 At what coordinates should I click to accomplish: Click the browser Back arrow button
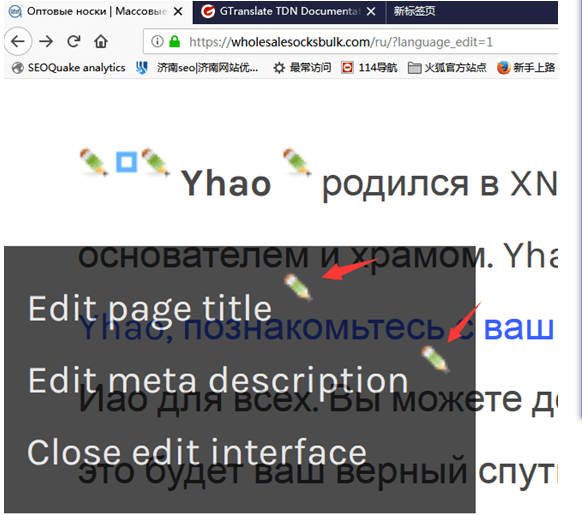(x=17, y=41)
